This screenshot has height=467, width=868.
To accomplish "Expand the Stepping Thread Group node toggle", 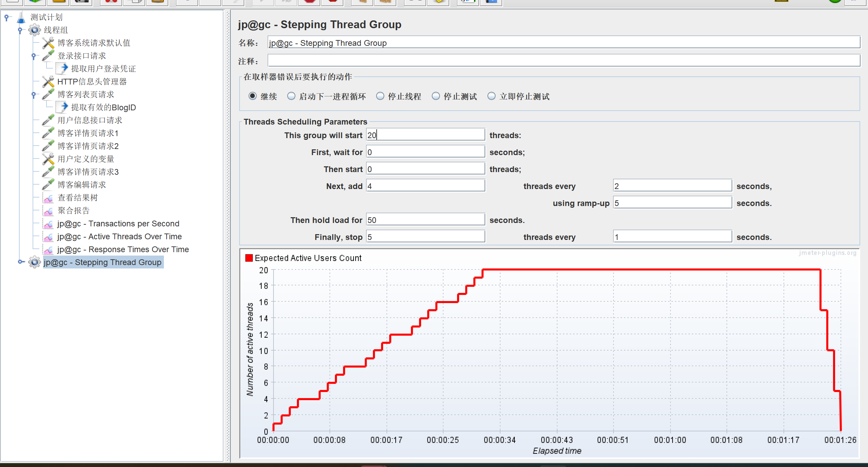I will click(x=21, y=262).
